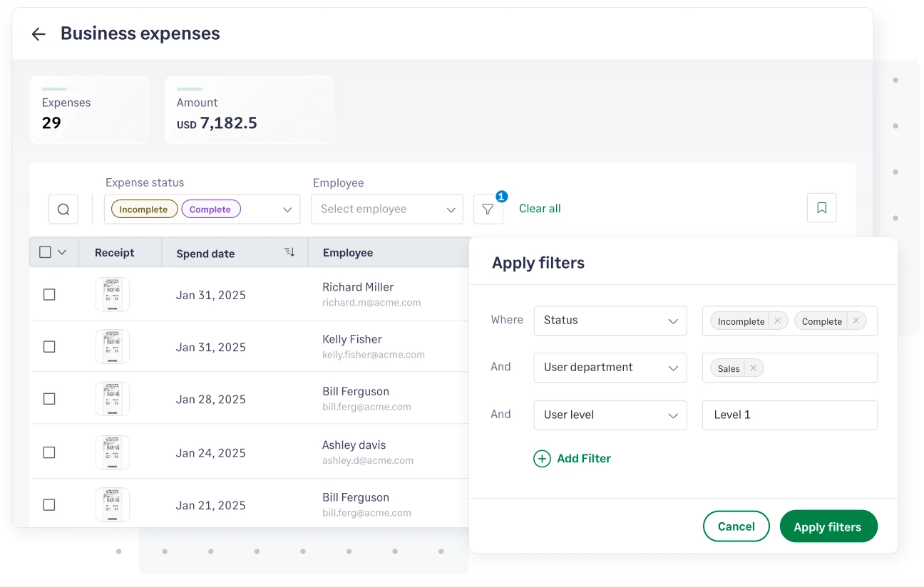Remove the Sales tag from User department
This screenshot has width=924, height=587.
point(753,368)
